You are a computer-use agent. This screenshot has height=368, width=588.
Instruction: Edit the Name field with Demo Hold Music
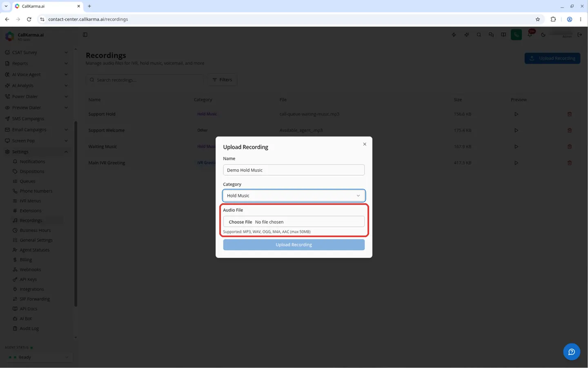coord(294,170)
